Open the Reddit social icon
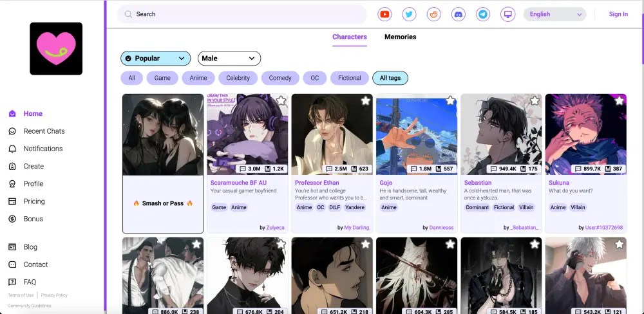Screen dimensions: 644x314 [x=433, y=14]
